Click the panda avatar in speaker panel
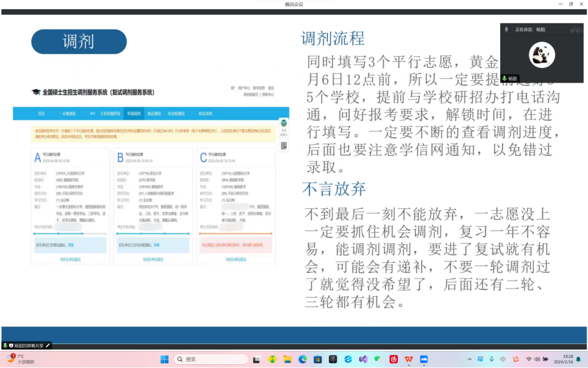Image resolution: width=588 pixels, height=368 pixels. [542, 55]
